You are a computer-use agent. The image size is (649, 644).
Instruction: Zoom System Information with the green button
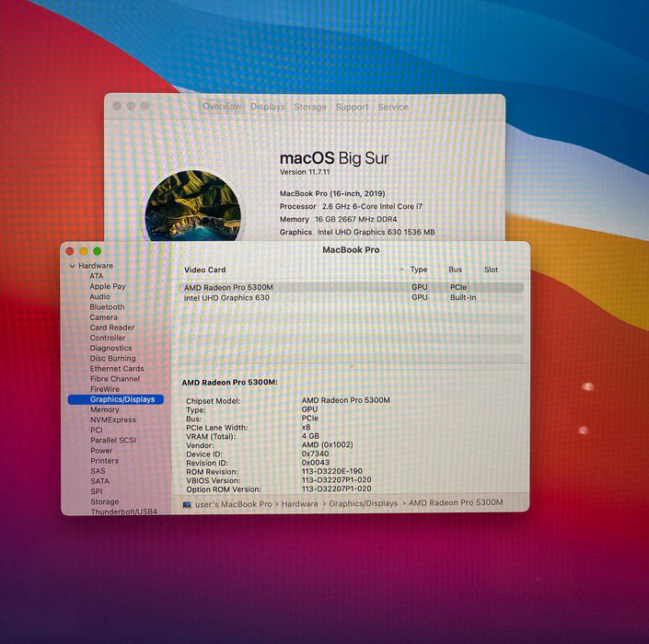98,251
